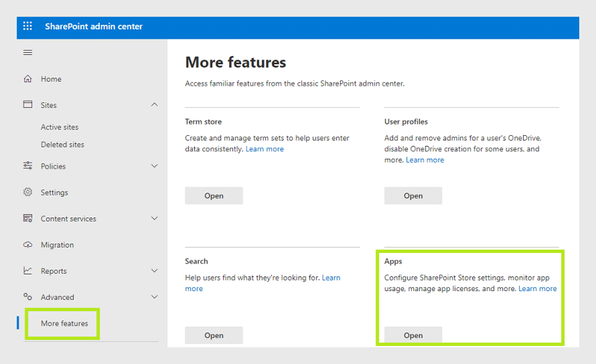Click the Content services icon
Viewport: 596px width, 364px height.
[27, 218]
